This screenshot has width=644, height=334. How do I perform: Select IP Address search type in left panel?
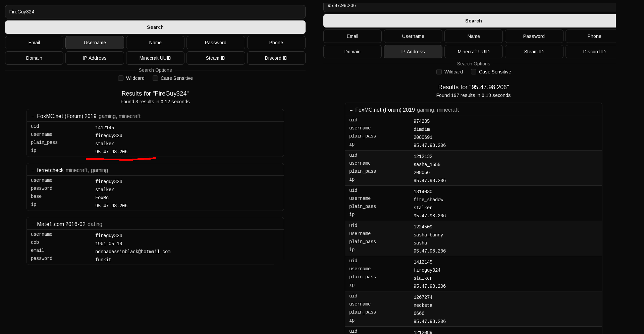click(95, 58)
